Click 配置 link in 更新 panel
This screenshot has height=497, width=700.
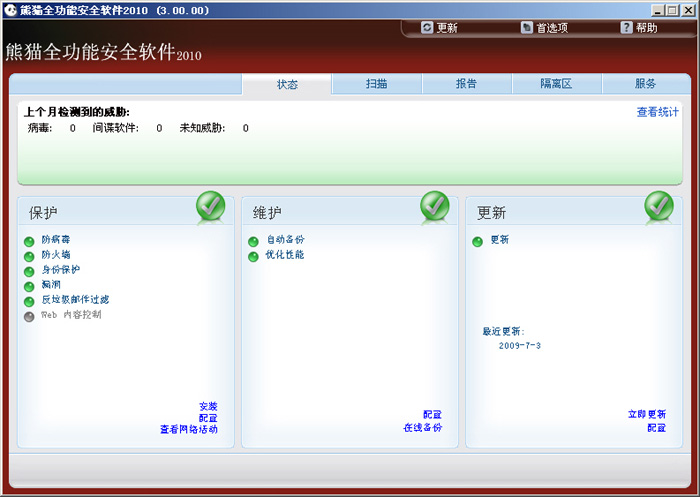[657, 428]
